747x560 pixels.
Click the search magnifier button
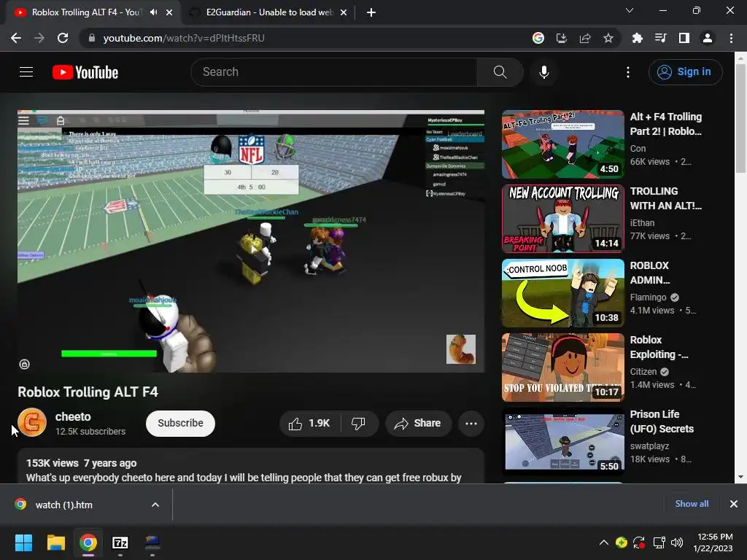click(x=500, y=72)
